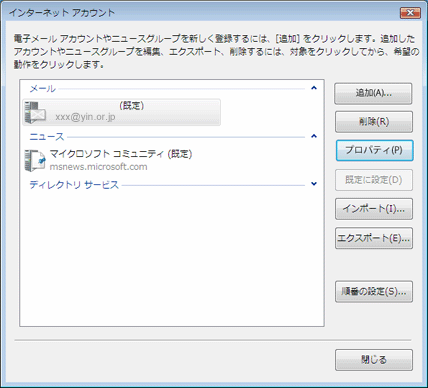This screenshot has width=428, height=388.
Task: Click the mail account envelope icon
Action: click(x=35, y=113)
